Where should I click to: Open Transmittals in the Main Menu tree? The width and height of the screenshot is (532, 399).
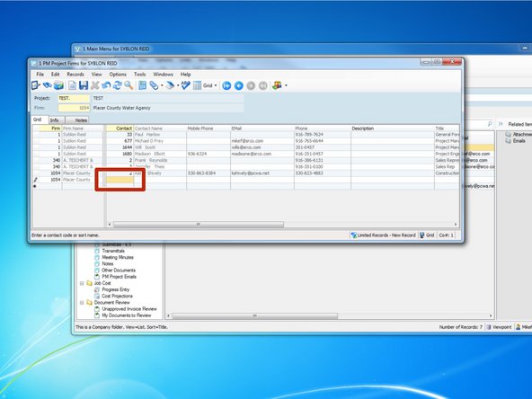[x=113, y=251]
